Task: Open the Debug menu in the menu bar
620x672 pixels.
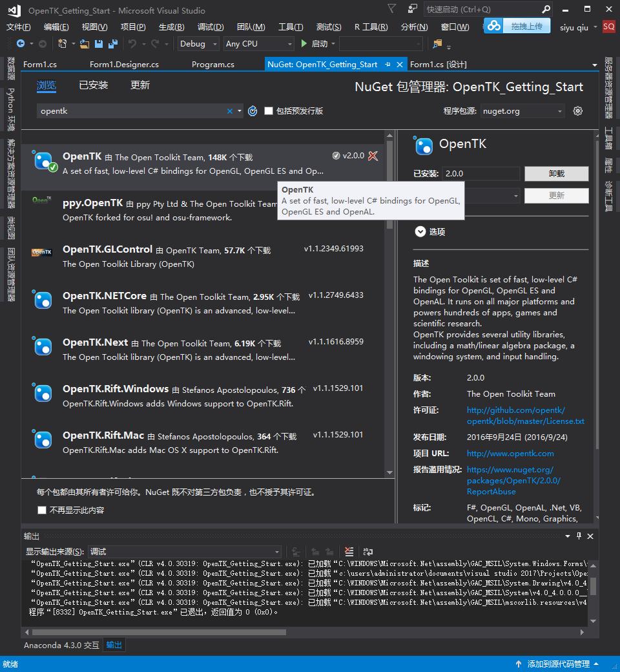Action: (x=211, y=27)
